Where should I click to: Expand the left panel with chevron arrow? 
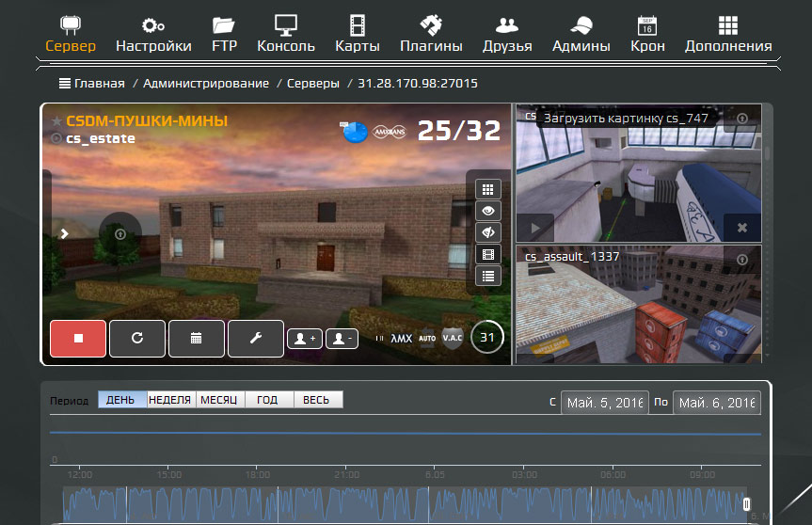64,234
